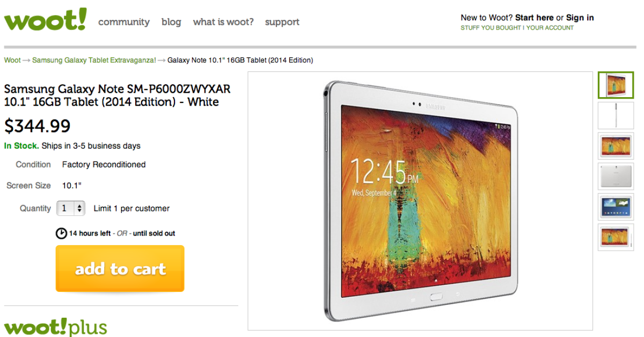Select the white tablet back thumbnail

click(616, 176)
